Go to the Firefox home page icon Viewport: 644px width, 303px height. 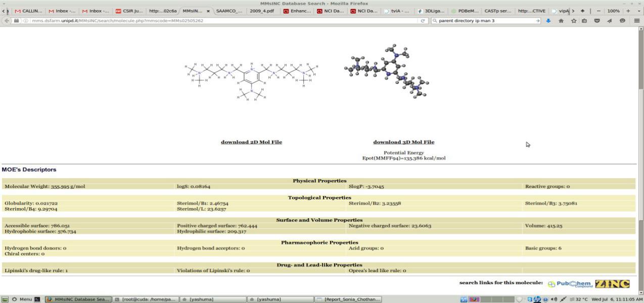(561, 21)
